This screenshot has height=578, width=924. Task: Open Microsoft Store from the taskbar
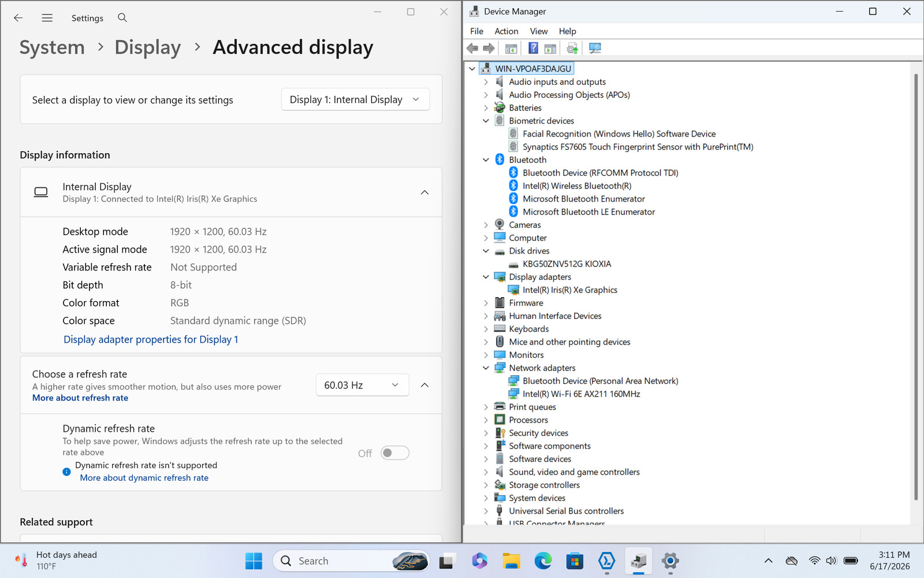575,561
